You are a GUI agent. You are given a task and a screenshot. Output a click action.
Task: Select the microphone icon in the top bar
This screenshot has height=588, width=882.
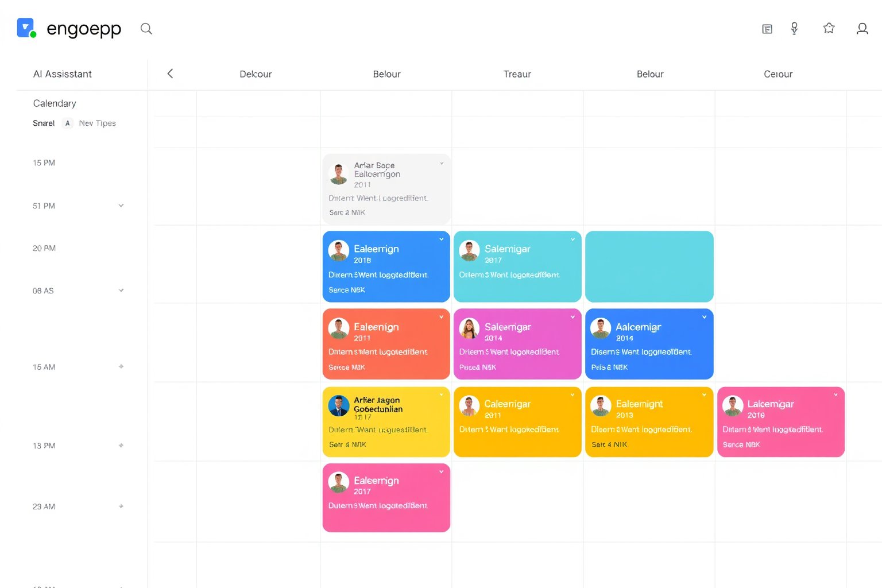(794, 28)
